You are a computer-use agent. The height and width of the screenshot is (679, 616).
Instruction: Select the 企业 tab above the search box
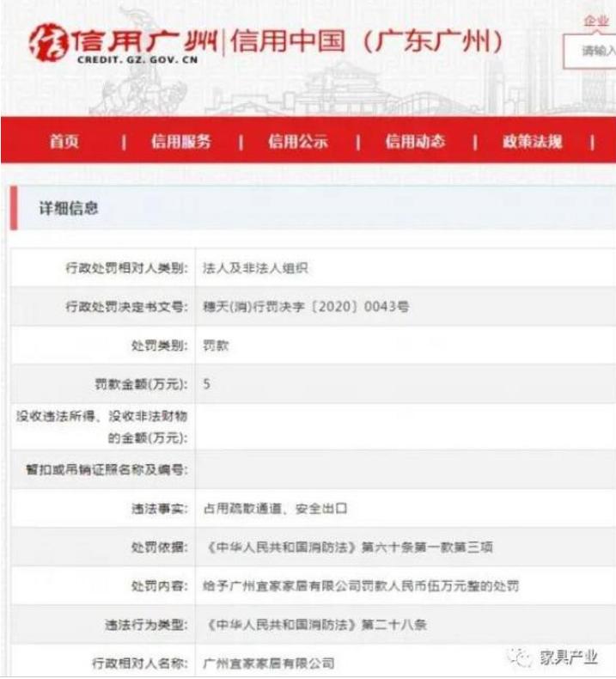pos(596,21)
